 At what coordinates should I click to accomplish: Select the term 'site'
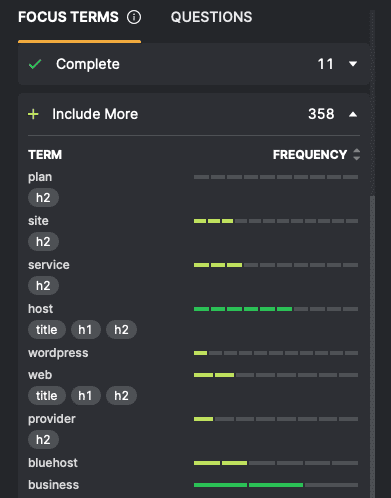pyautogui.click(x=38, y=221)
